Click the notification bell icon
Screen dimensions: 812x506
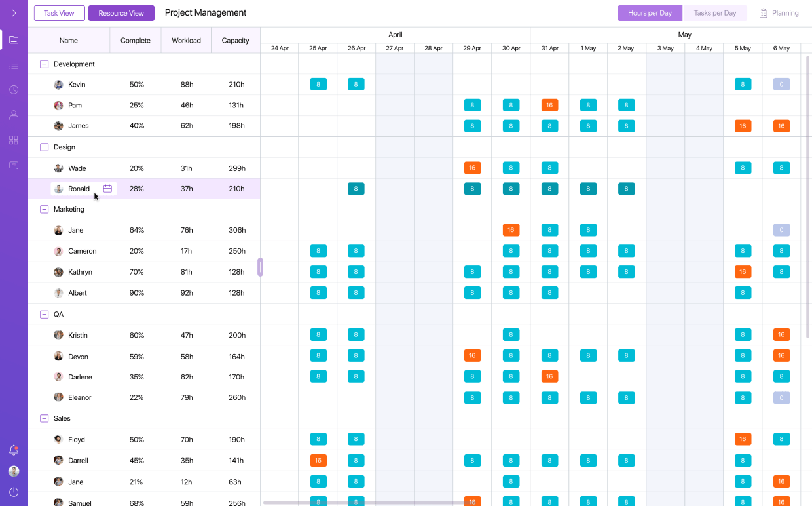[x=14, y=450]
